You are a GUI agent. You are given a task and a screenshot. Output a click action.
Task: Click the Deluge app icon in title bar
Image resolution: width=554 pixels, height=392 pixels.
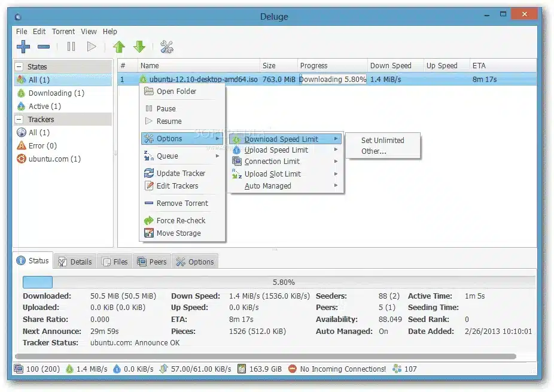(19, 17)
